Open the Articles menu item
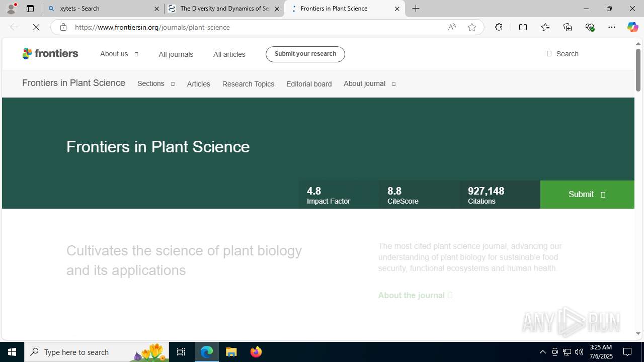The height and width of the screenshot is (362, 644). [199, 84]
